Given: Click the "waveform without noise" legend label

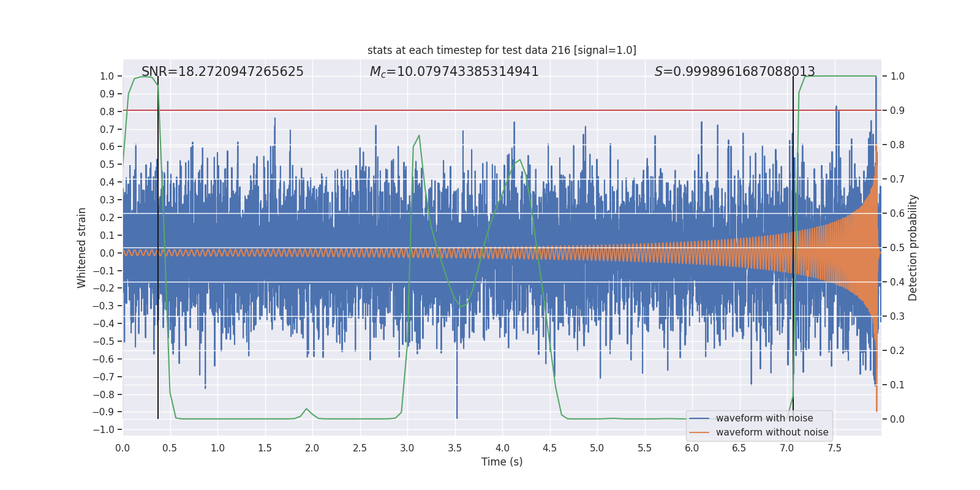Looking at the screenshot, I should point(772,432).
